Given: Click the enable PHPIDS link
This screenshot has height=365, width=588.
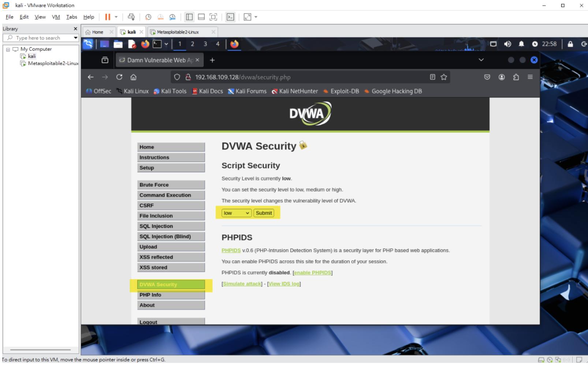Looking at the screenshot, I should tap(313, 272).
